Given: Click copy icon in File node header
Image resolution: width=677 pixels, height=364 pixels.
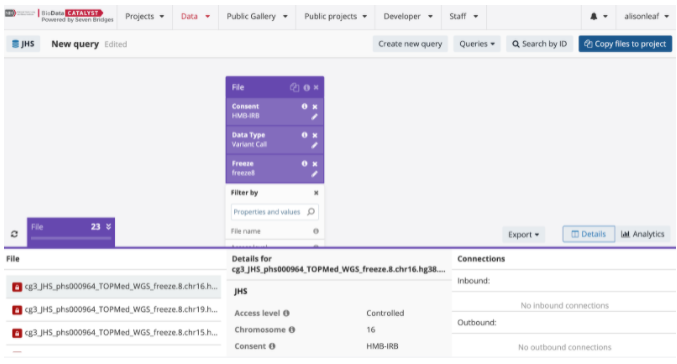Looking at the screenshot, I should click(294, 87).
